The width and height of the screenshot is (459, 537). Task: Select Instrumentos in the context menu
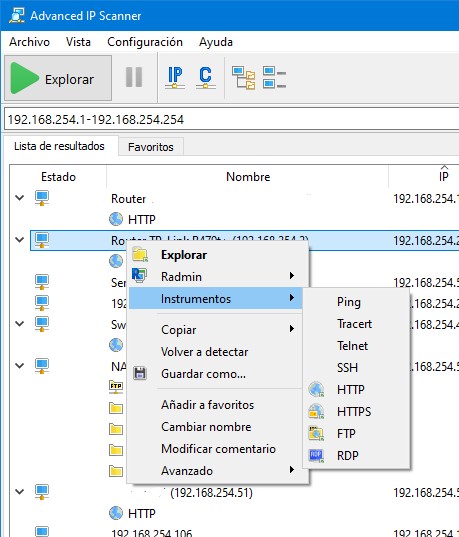(215, 298)
